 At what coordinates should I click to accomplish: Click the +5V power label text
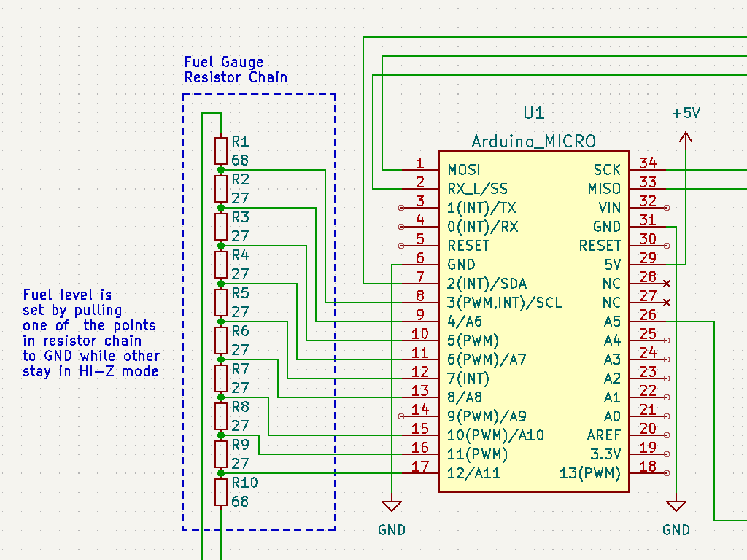click(686, 113)
